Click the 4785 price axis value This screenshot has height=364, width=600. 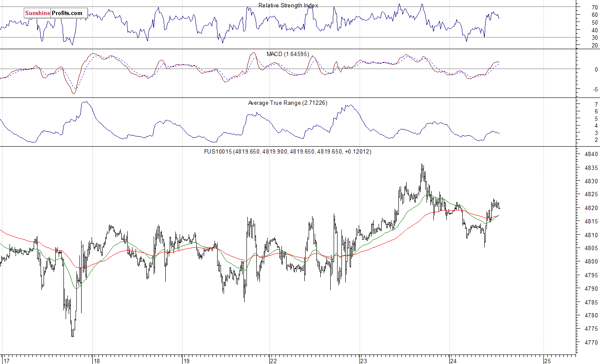[592, 302]
